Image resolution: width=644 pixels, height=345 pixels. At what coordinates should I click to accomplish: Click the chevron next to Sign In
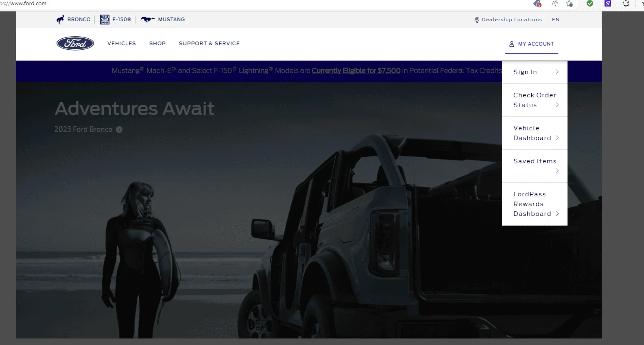coord(557,72)
